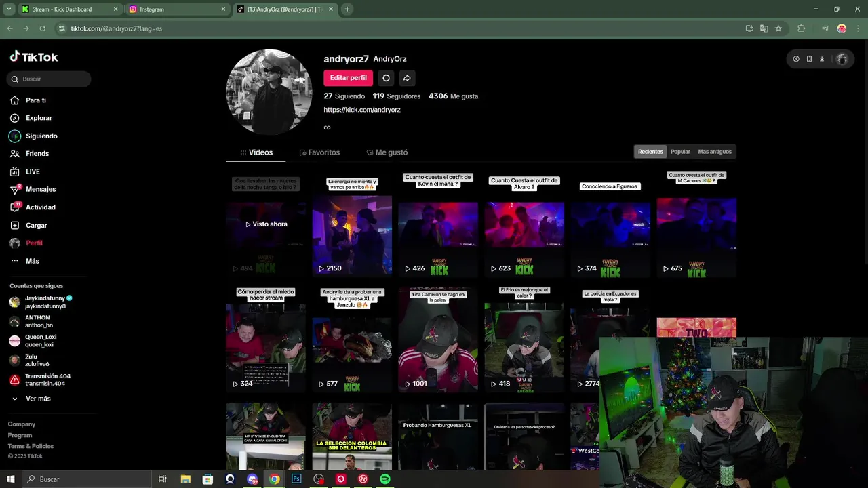
Task: Click Editar perfil button
Action: (348, 78)
